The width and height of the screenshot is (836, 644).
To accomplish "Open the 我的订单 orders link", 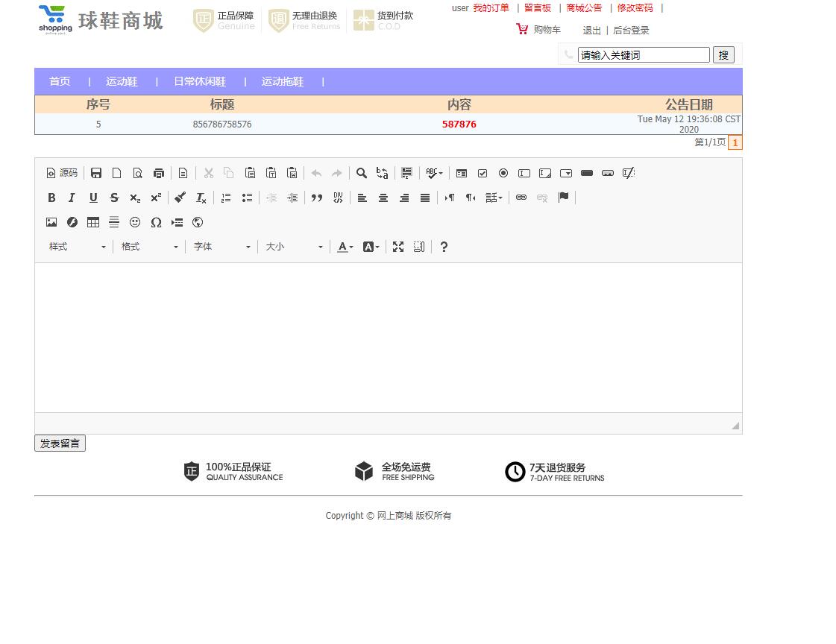I will [491, 8].
